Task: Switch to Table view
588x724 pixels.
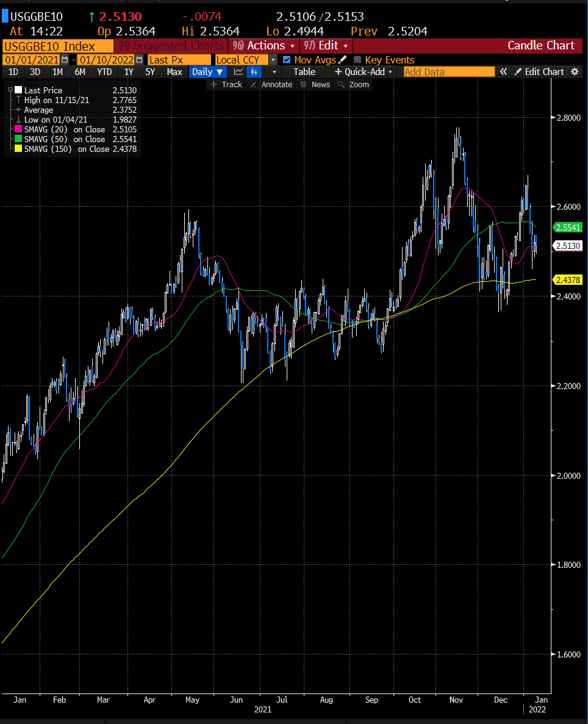Action: (304, 72)
